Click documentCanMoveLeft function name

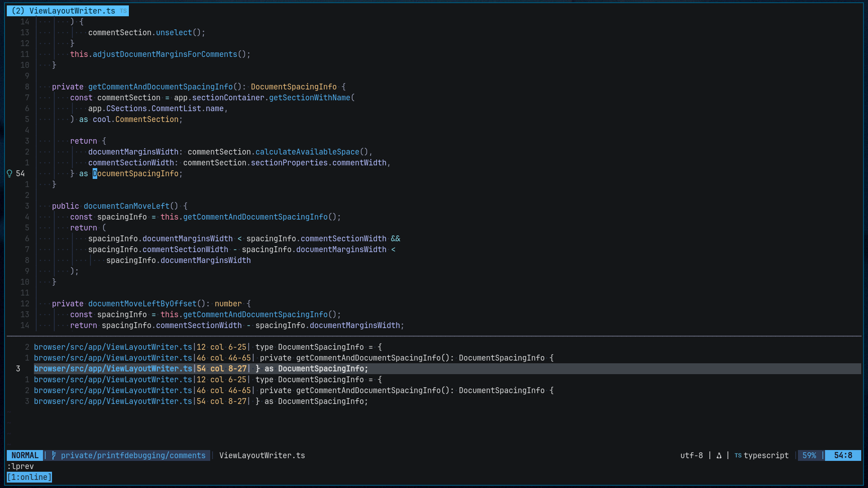[126, 206]
